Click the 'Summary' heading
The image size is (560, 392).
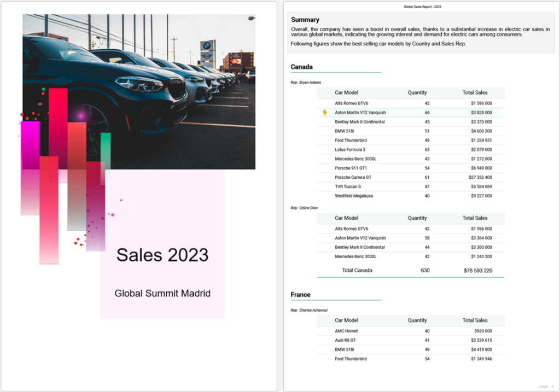tap(305, 20)
